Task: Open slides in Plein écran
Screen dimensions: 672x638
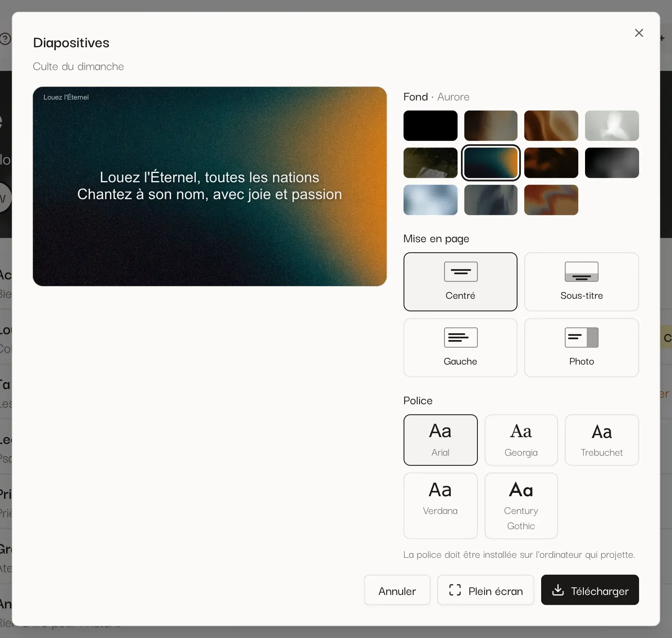Action: coord(485,590)
